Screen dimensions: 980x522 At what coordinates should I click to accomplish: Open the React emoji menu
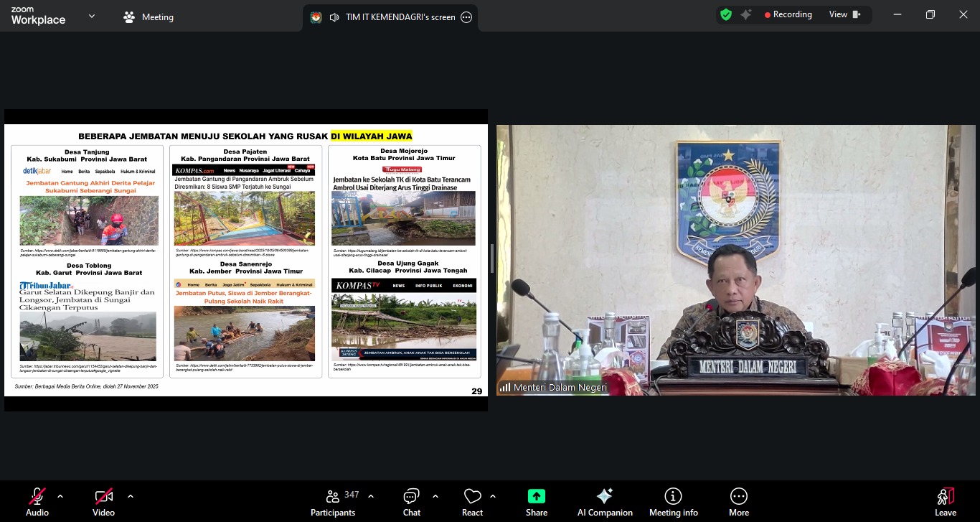(x=472, y=501)
